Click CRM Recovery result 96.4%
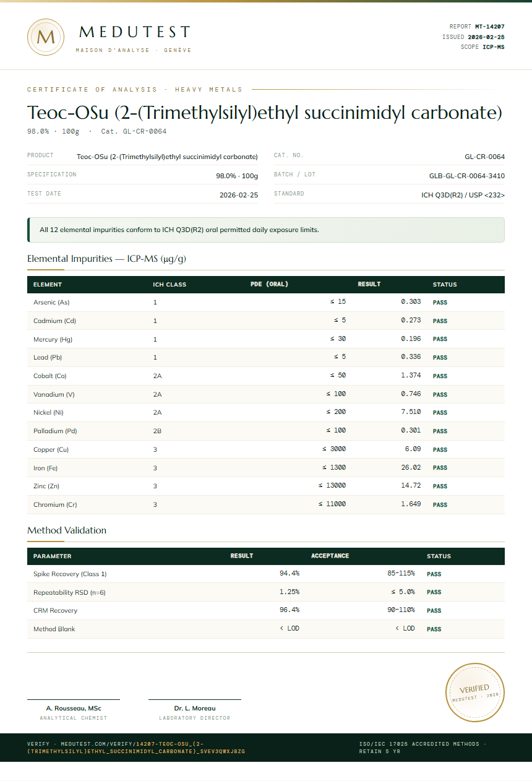Viewport: 532px width, 781px height. click(x=290, y=610)
